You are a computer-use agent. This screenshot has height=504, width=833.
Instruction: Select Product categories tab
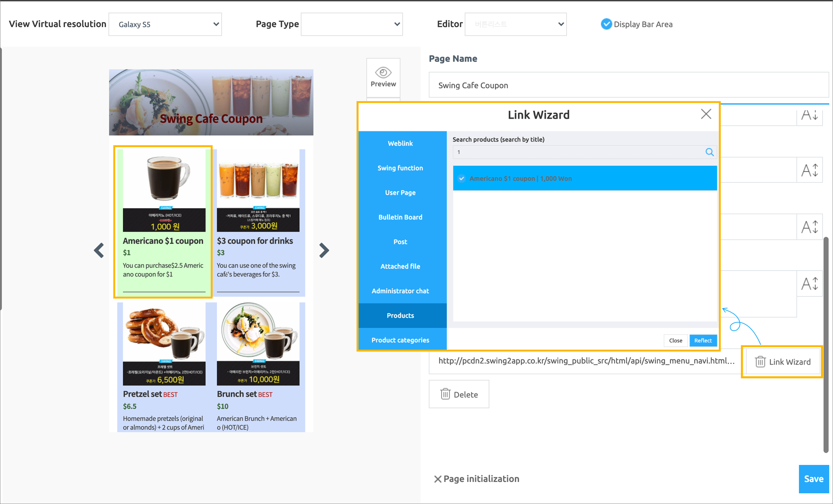(400, 340)
